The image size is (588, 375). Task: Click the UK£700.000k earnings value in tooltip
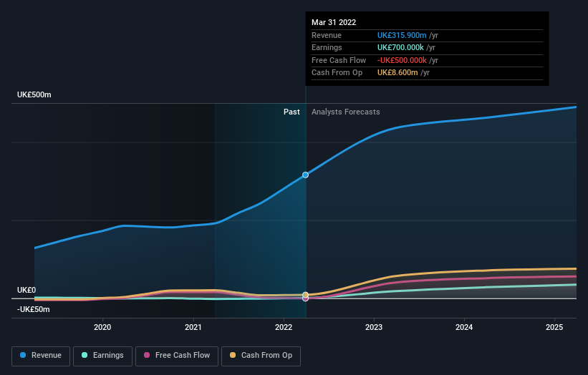pos(400,47)
